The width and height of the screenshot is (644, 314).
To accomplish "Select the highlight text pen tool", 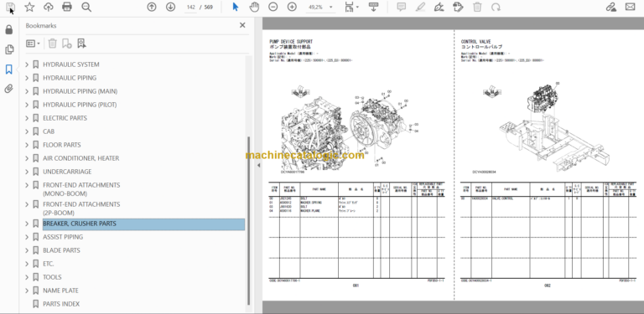I will click(420, 7).
